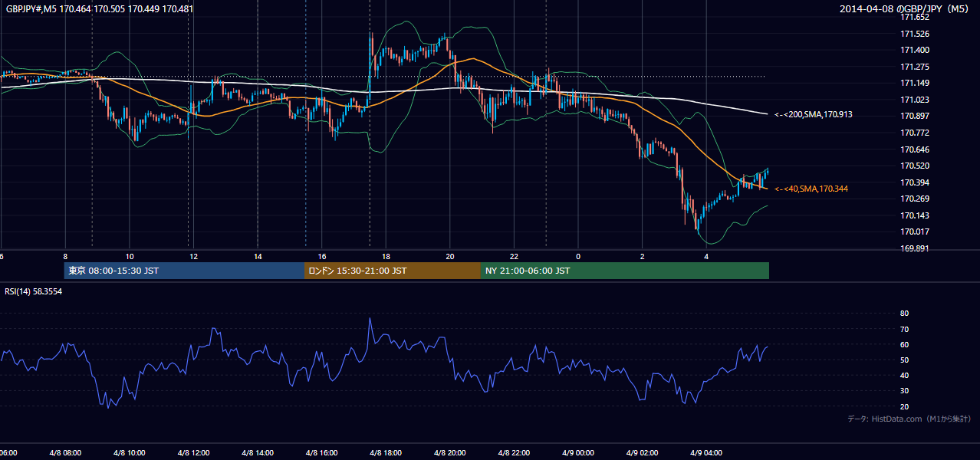Image resolution: width=980 pixels, height=460 pixels.
Task: Click RSI scale value 60
Action: 904,344
